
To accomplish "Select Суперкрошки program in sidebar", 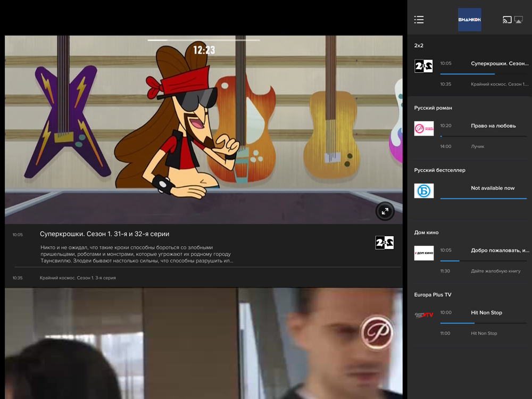I will (x=500, y=63).
